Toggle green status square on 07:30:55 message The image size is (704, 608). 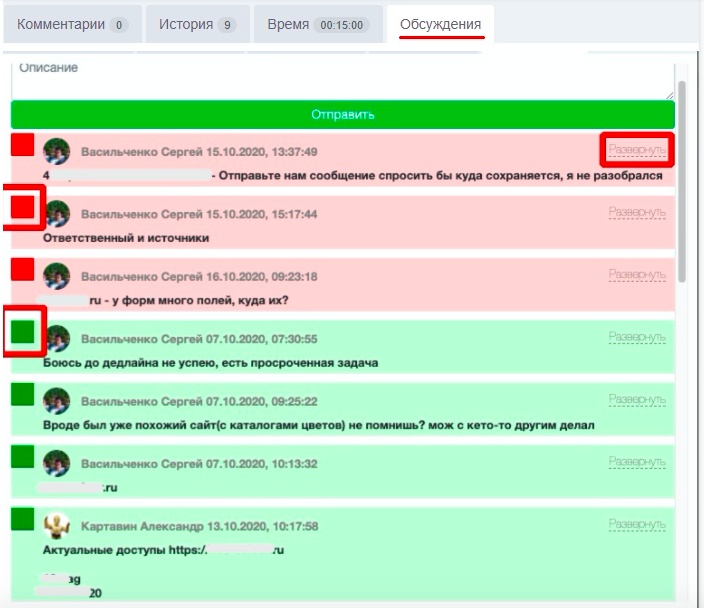pos(23,331)
